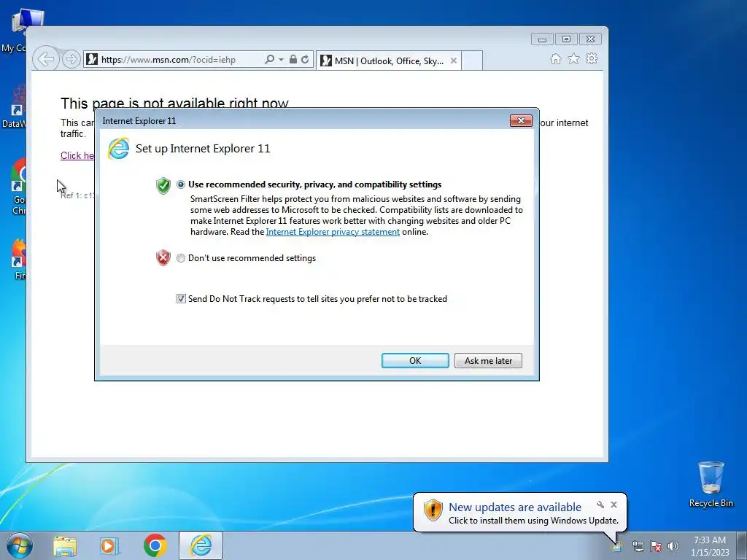Close the Internet Explorer 11 dialog
Viewport: 747px width, 560px height.
[521, 121]
